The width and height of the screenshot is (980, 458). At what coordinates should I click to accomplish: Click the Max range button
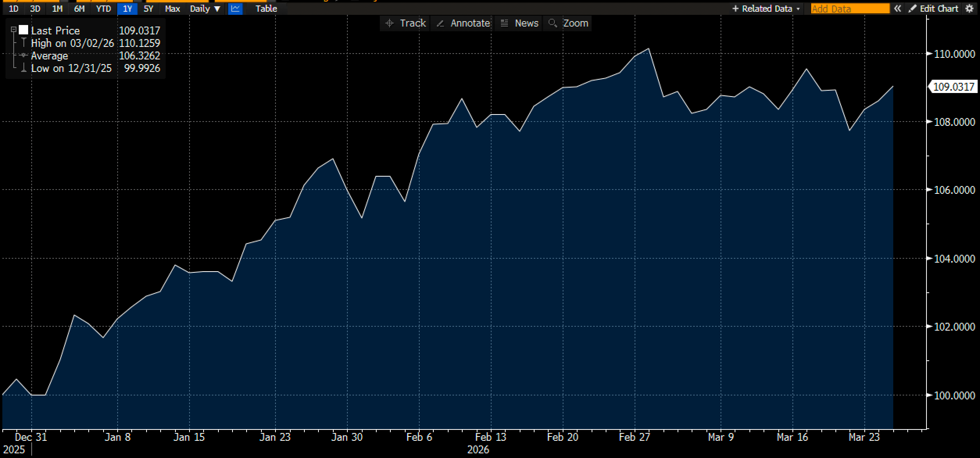(x=172, y=9)
